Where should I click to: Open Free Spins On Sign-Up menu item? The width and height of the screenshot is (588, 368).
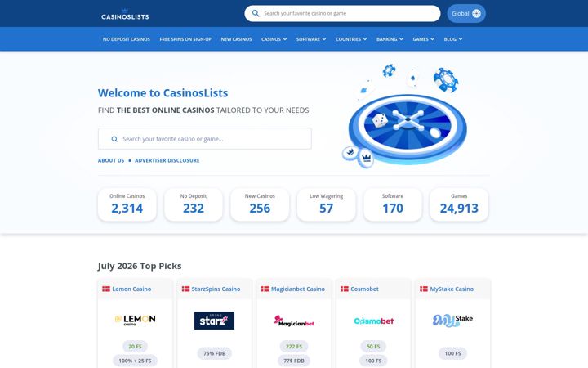[x=185, y=39]
